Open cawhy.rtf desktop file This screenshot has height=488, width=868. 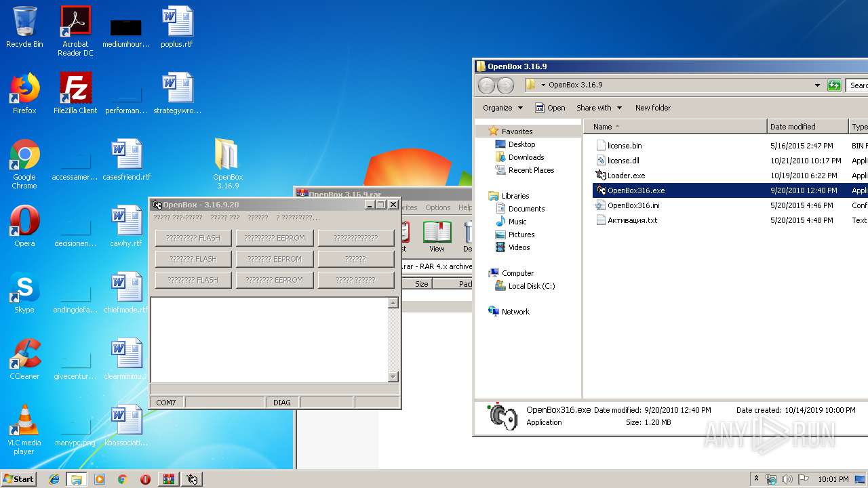(126, 226)
